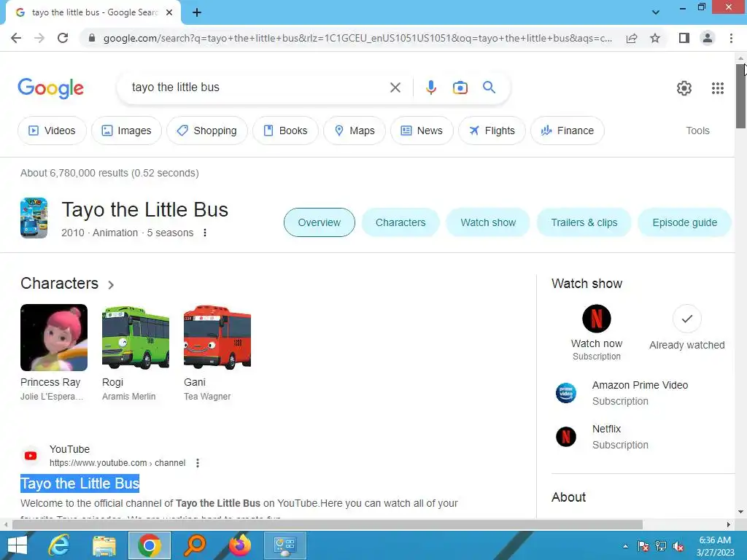Go back to the previous page
Viewport: 747px width, 560px height.
point(16,38)
